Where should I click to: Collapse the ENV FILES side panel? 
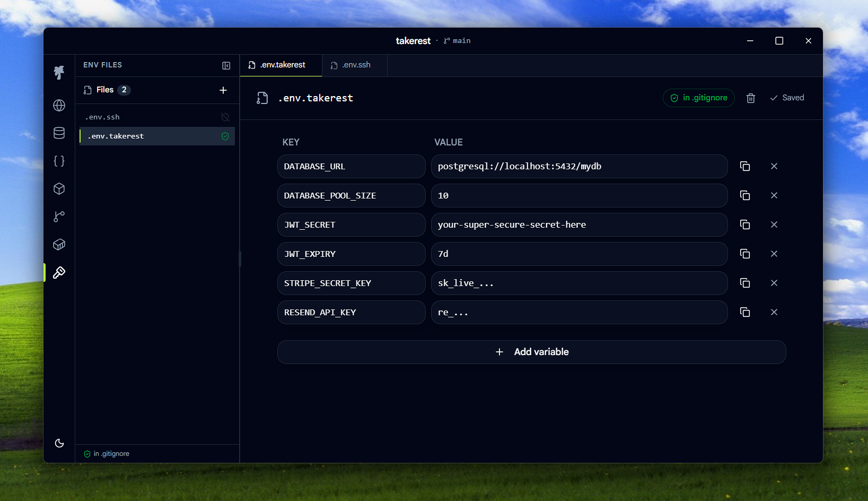(226, 65)
